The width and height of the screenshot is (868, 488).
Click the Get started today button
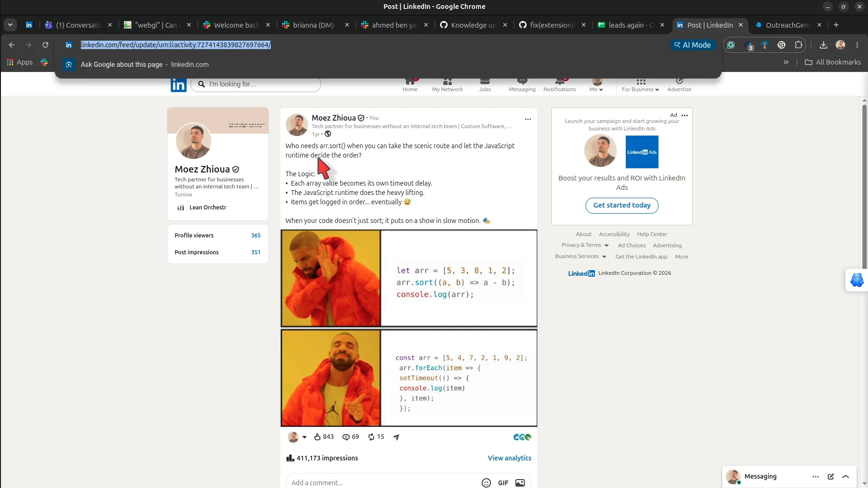(x=622, y=205)
